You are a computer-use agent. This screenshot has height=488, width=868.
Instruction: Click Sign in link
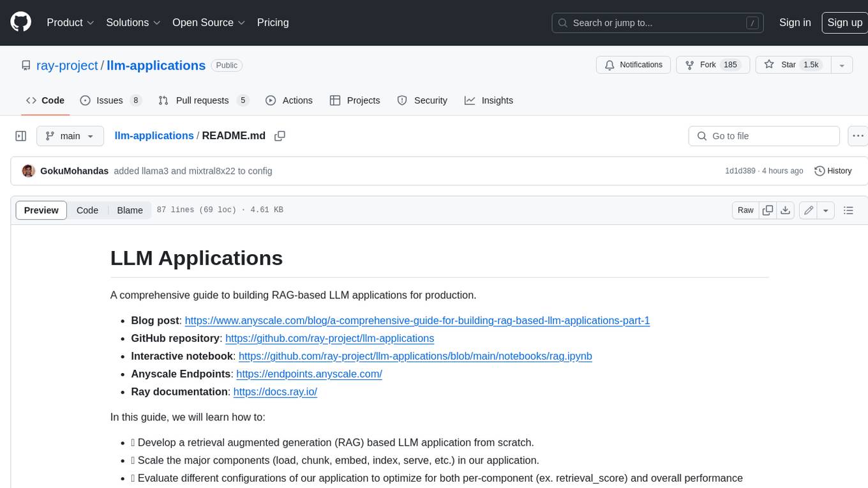tap(795, 22)
